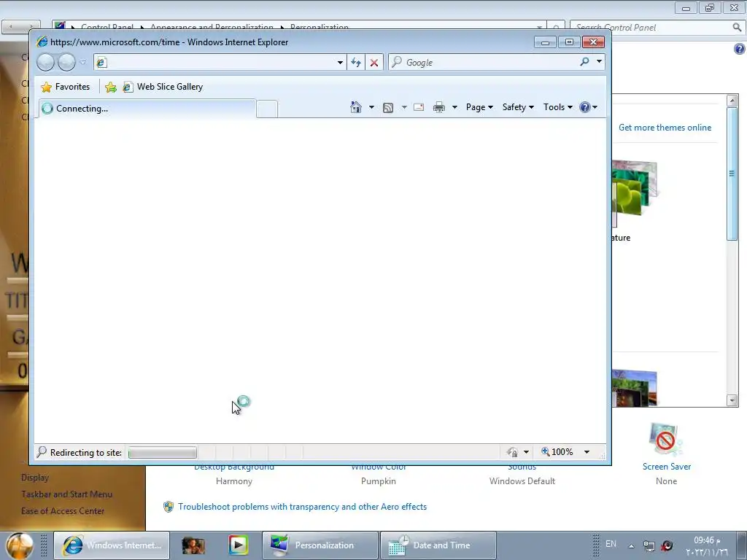Open Troubleshoot problems with transparency link
Image resolution: width=747 pixels, height=560 pixels.
302,507
